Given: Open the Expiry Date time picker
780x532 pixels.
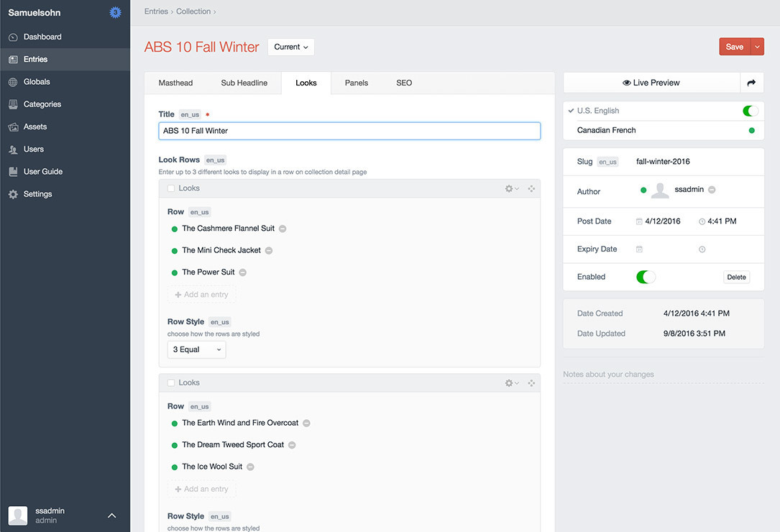Looking at the screenshot, I should tap(702, 249).
